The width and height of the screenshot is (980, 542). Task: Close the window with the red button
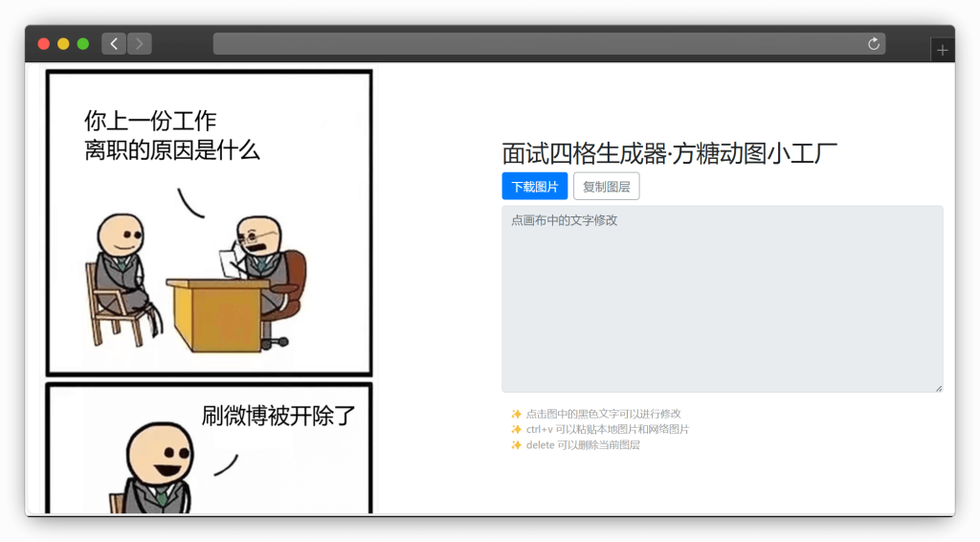pyautogui.click(x=44, y=44)
